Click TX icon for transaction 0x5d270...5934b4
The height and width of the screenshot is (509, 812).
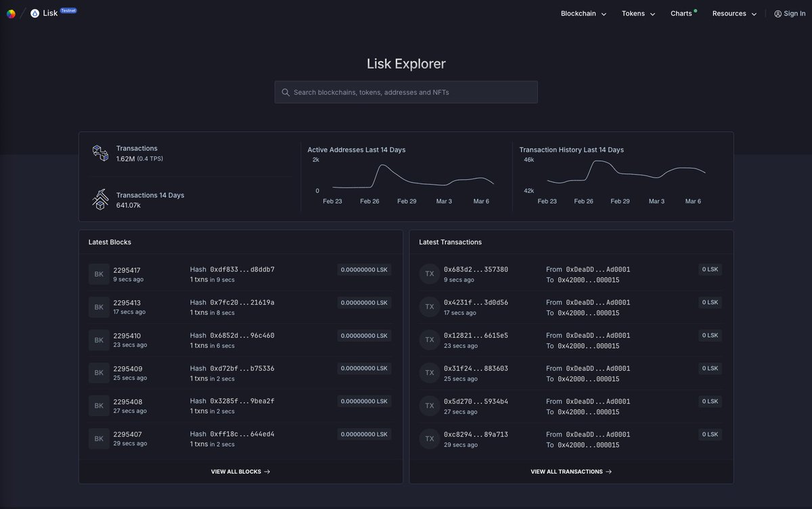[x=430, y=405]
